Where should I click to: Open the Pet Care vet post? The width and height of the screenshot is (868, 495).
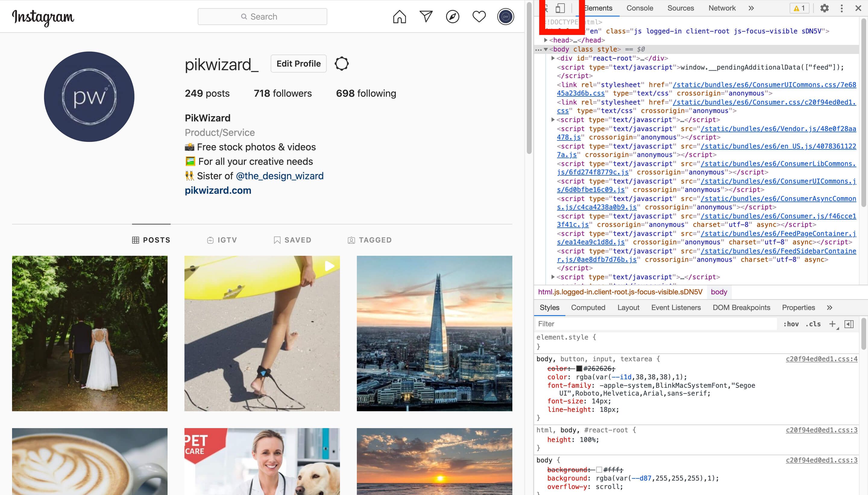[262, 461]
